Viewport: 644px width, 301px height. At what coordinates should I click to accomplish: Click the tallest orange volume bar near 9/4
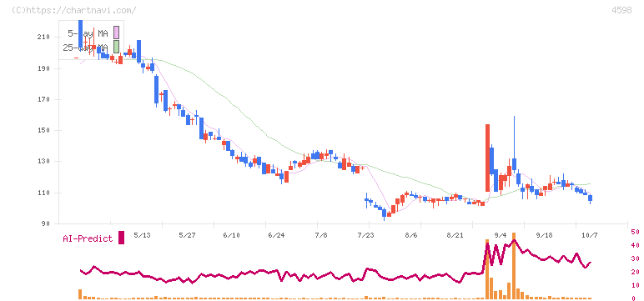tap(514, 266)
